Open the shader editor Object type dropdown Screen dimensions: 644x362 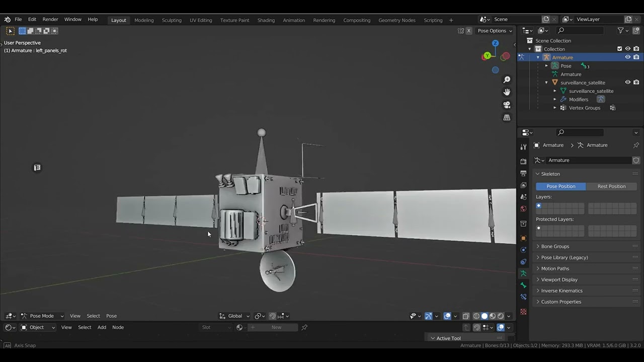[38, 327]
